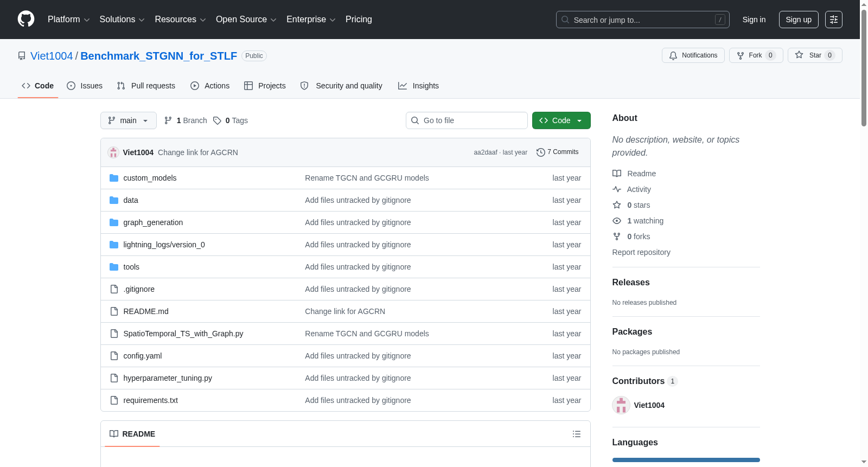Image resolution: width=868 pixels, height=467 pixels.
Task: Click the Languages color bar
Action: (686, 460)
